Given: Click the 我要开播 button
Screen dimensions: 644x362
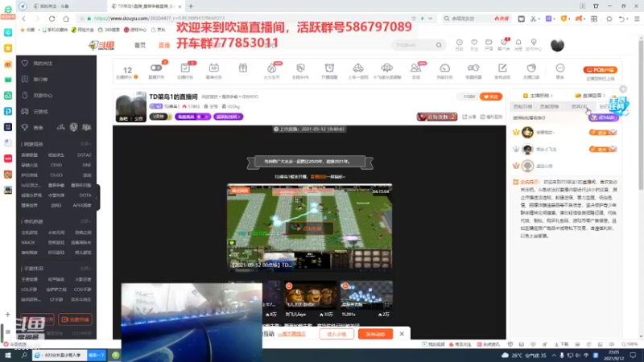Looking at the screenshot, I should 75,319.
